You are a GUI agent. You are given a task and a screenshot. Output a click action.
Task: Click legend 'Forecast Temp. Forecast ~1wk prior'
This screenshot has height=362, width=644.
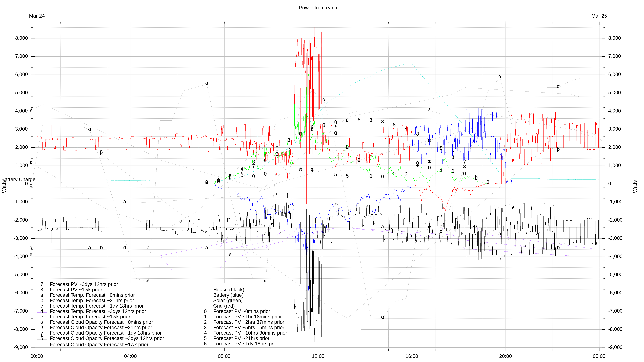(x=90, y=317)
